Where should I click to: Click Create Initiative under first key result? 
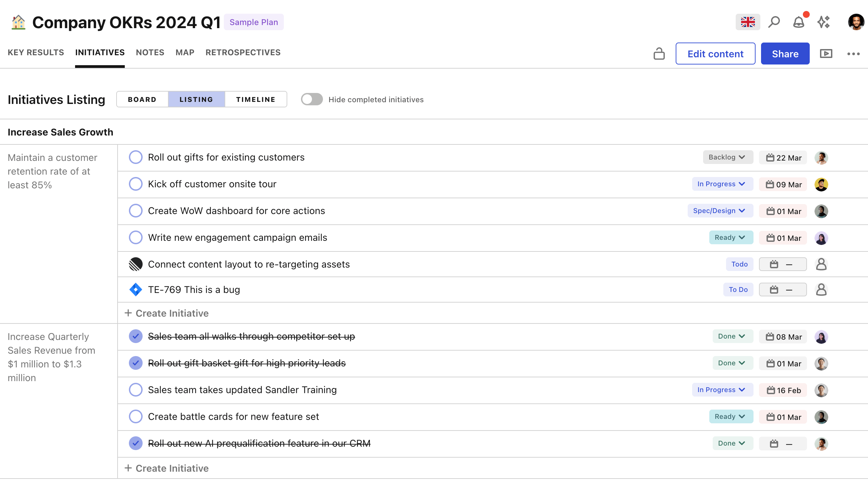(167, 313)
